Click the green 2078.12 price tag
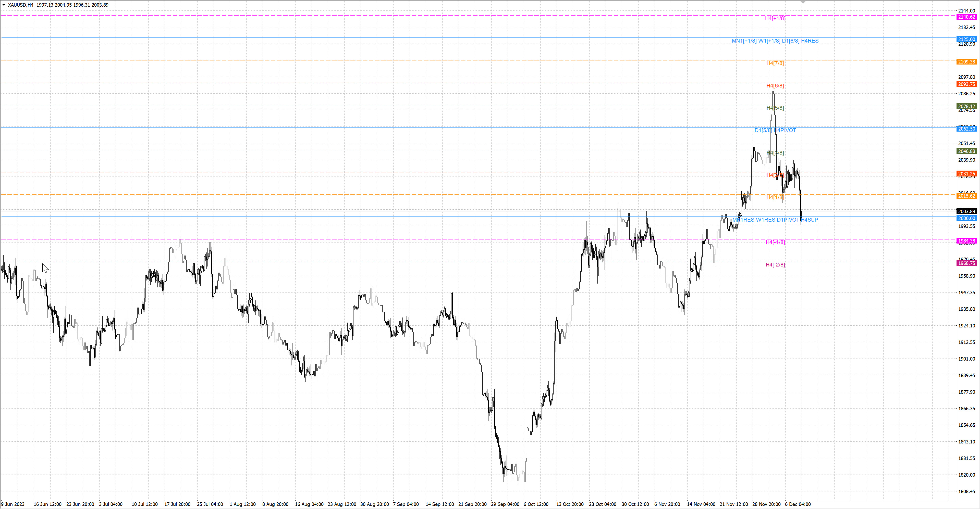The height and width of the screenshot is (509, 980). coord(966,106)
